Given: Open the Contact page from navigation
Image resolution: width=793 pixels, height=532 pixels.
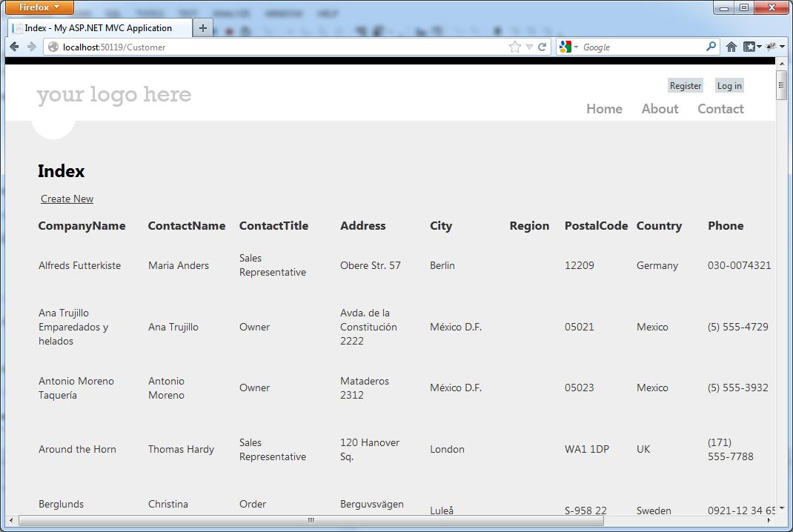Looking at the screenshot, I should point(720,109).
